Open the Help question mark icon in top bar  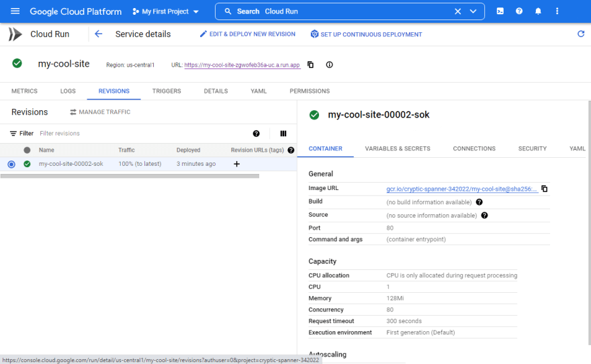pyautogui.click(x=519, y=11)
